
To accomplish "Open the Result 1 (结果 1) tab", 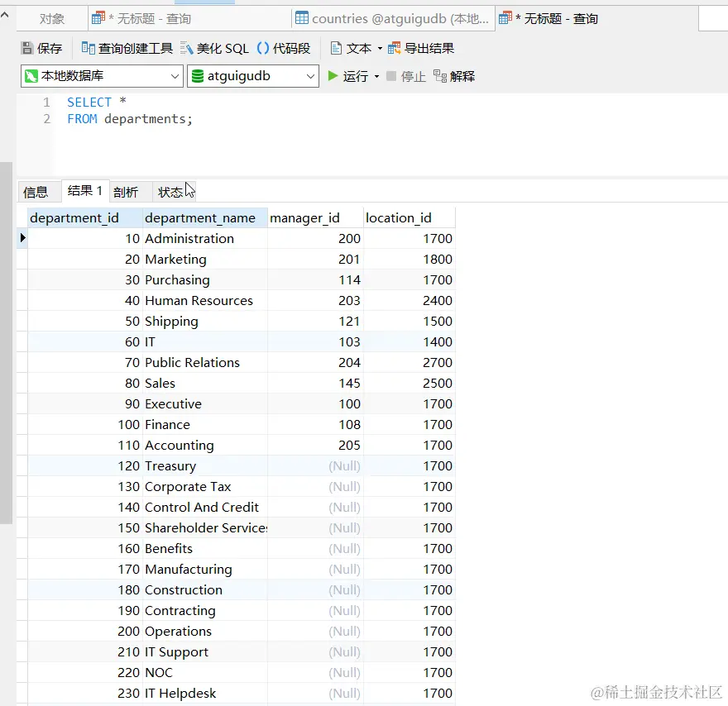I will pyautogui.click(x=85, y=191).
